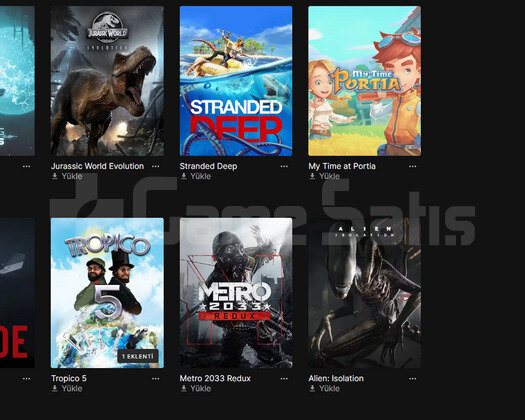This screenshot has height=420, width=525.
Task: Open options menu for My Time at Portia
Action: (x=412, y=166)
